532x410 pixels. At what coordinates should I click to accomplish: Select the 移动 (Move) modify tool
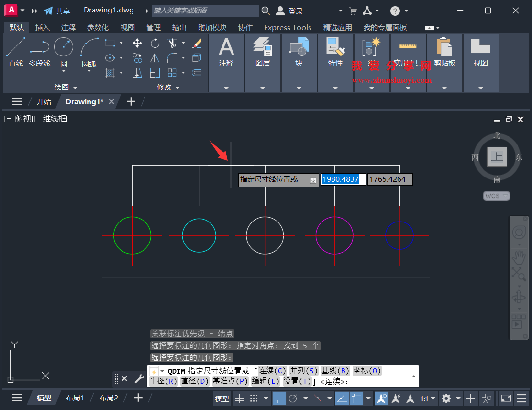[x=137, y=43]
